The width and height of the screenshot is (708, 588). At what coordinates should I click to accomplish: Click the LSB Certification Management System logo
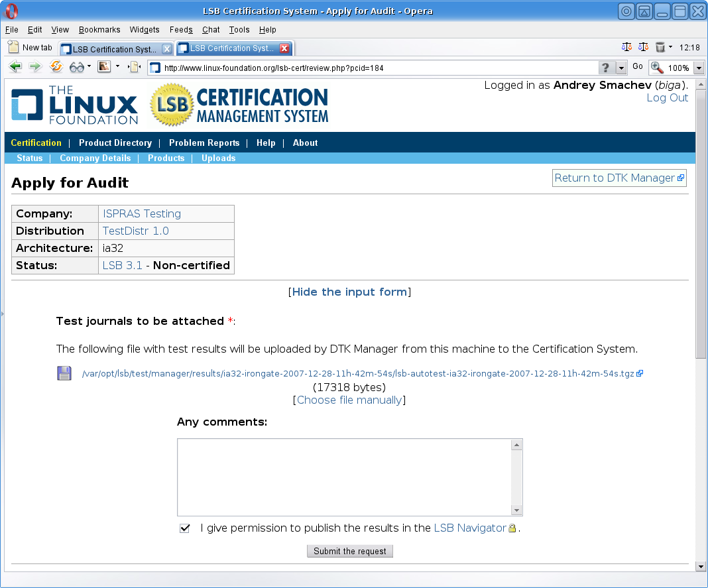tap(240, 105)
